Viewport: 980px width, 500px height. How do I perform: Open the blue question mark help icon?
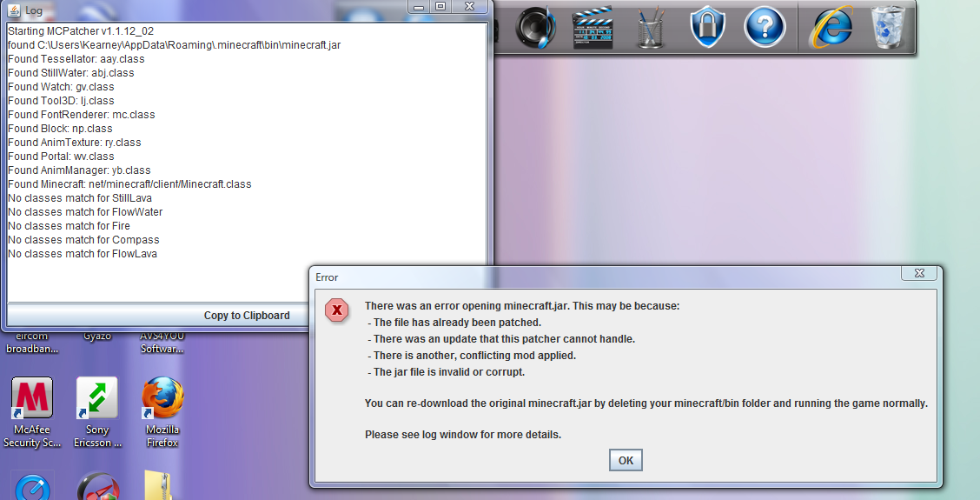(765, 28)
